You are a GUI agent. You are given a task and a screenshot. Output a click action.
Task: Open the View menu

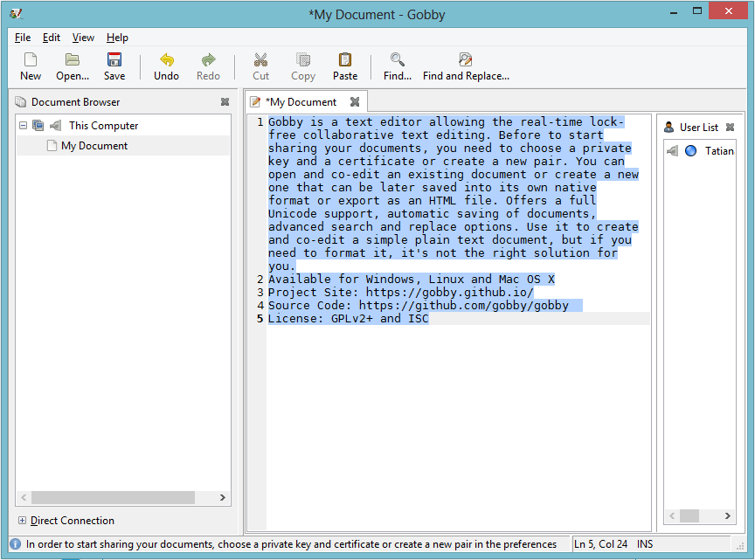pyautogui.click(x=83, y=38)
